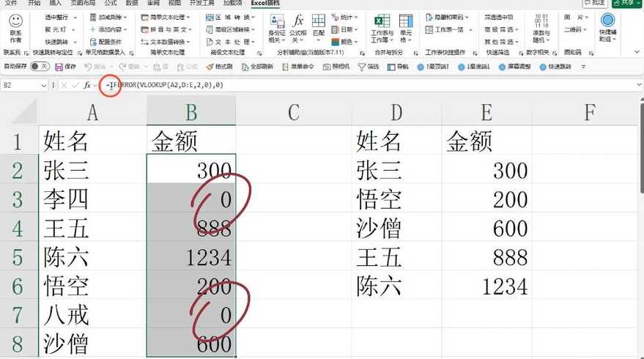Click the 撤销 undo button
Screen dimensions: 644x359
coord(95,67)
